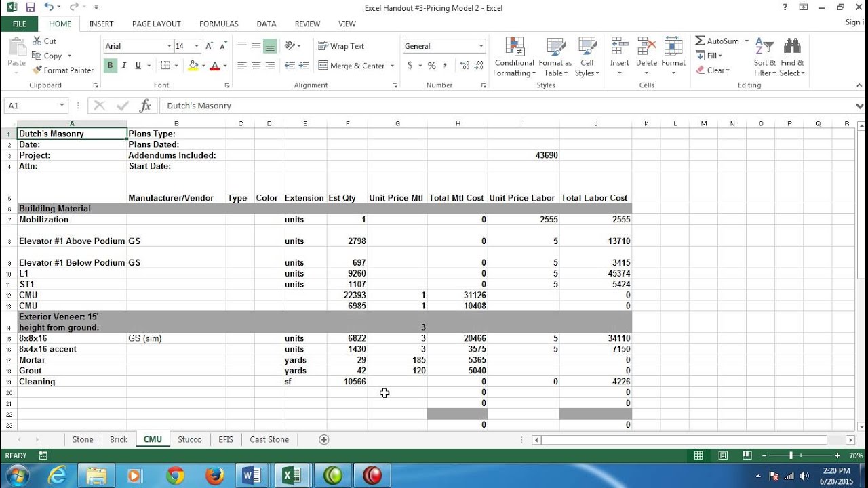The height and width of the screenshot is (488, 868).
Task: Decrease font size with the small A icon
Action: (x=224, y=46)
